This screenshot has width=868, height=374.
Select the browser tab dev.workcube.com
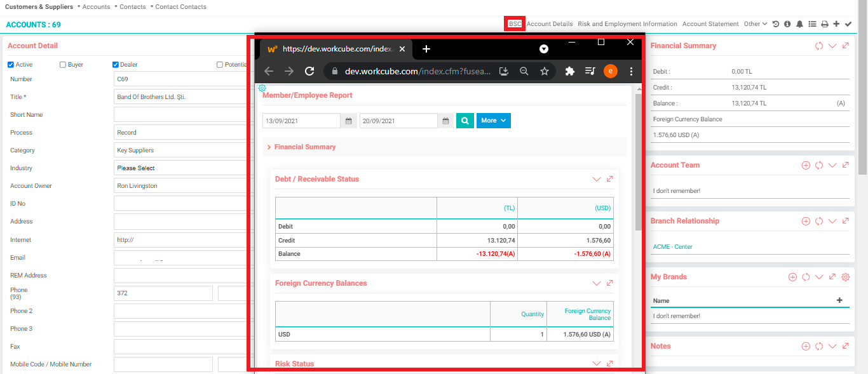pyautogui.click(x=337, y=49)
